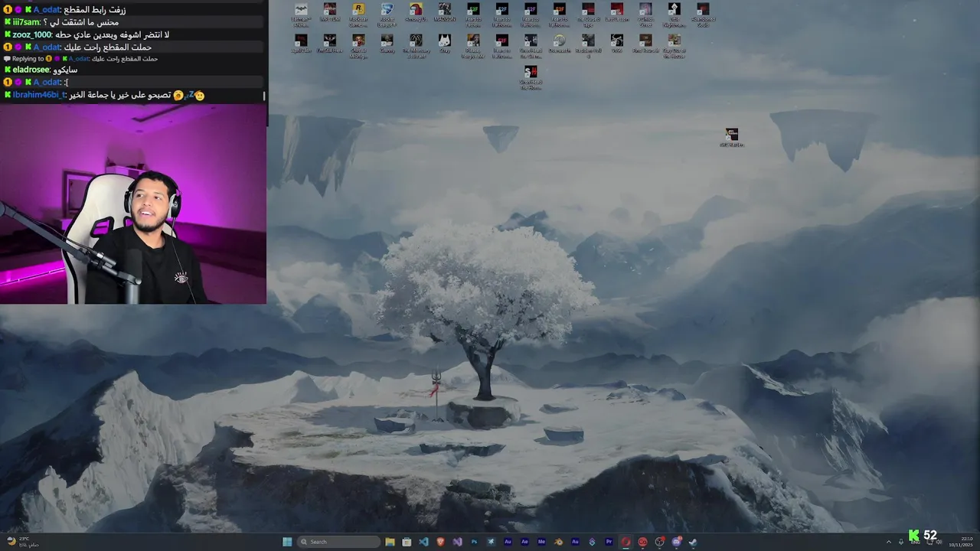980x551 pixels.
Task: Click the Ibrahim46bi_t username in chat
Action: [39, 95]
